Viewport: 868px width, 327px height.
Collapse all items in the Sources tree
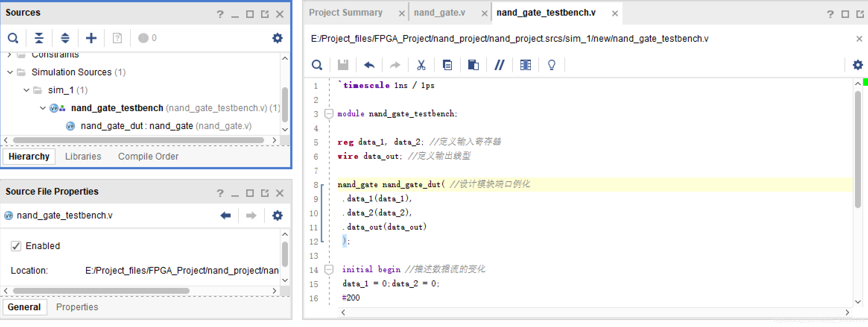[39, 38]
